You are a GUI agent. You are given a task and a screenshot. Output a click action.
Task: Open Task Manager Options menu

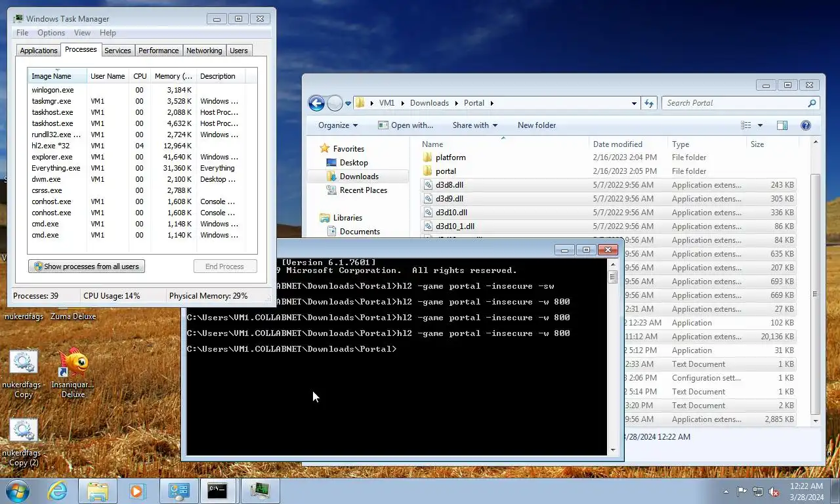(x=51, y=33)
